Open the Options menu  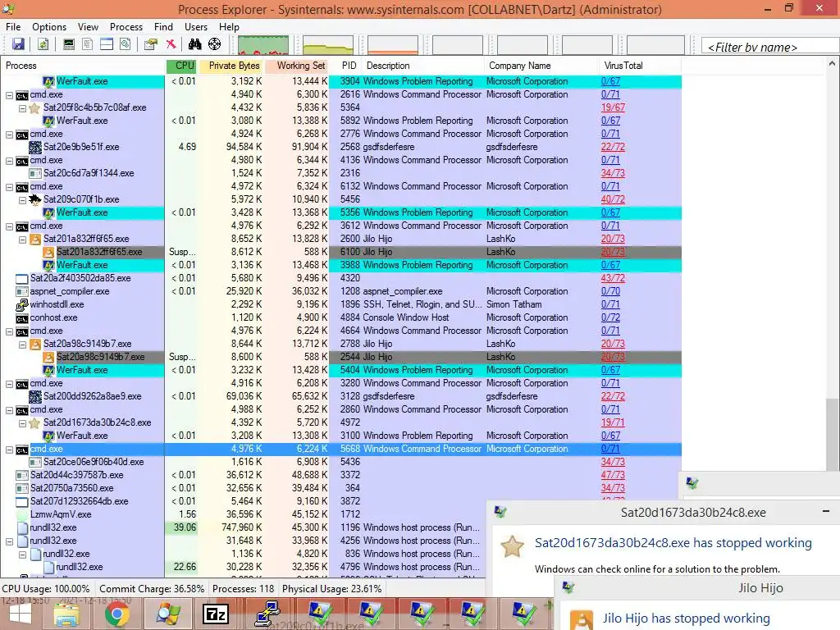(x=49, y=27)
